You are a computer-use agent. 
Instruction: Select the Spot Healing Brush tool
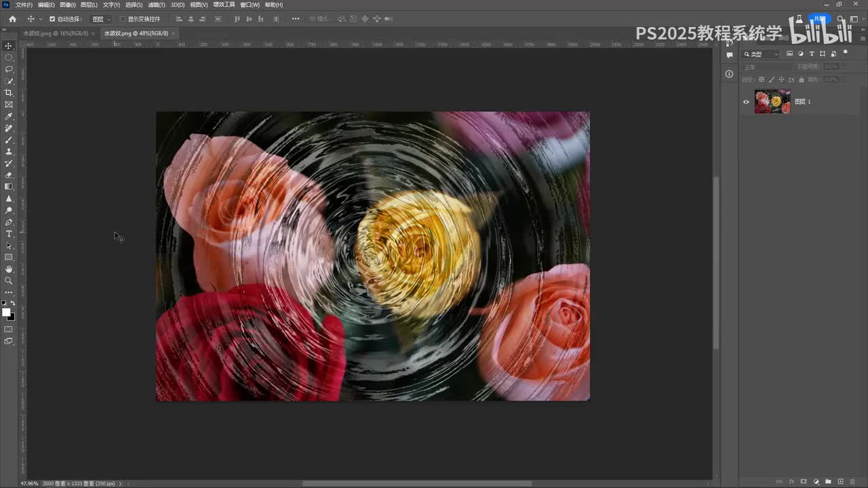(x=9, y=128)
